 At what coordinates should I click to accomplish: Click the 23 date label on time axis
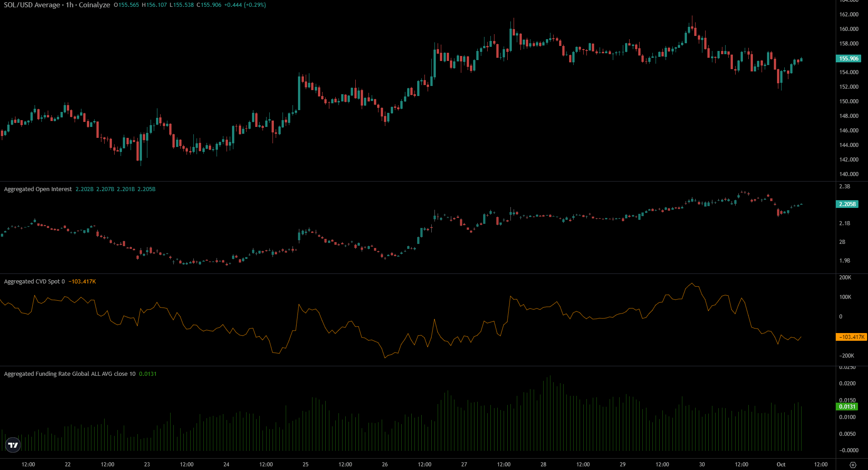(x=146, y=465)
